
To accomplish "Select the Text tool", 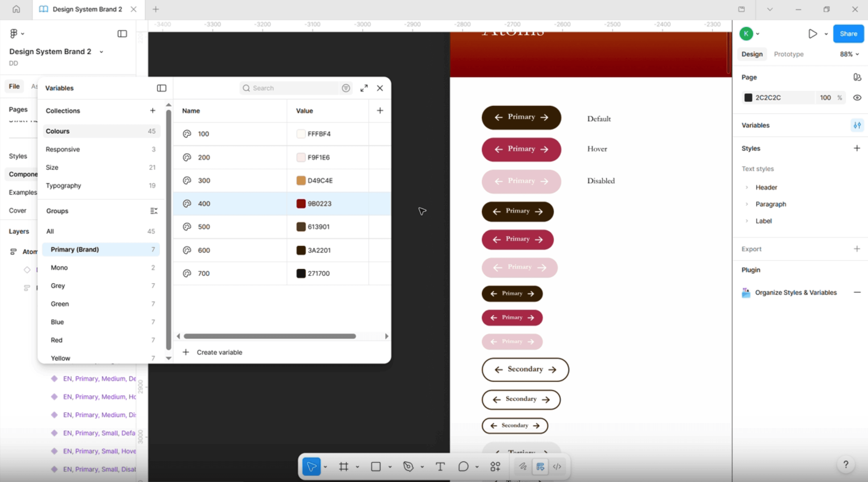I will [440, 466].
